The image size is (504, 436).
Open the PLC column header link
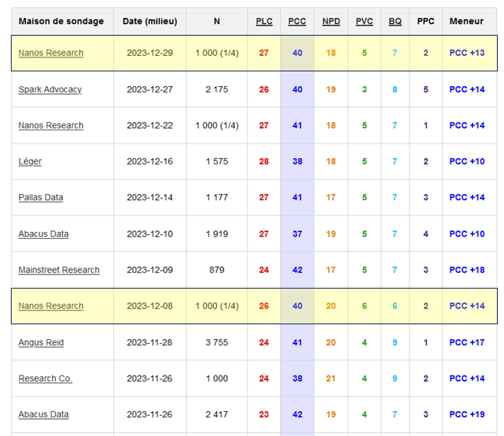coord(264,21)
